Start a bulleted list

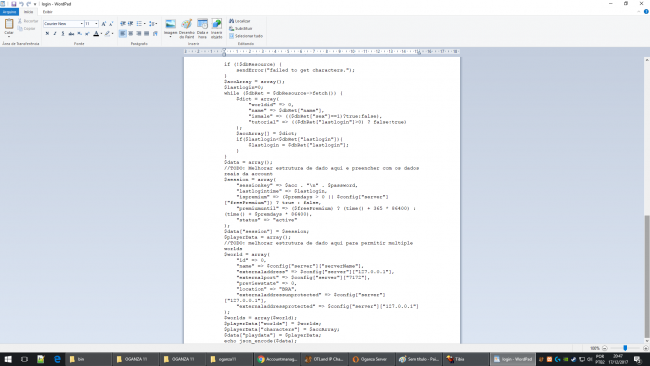click(x=139, y=24)
